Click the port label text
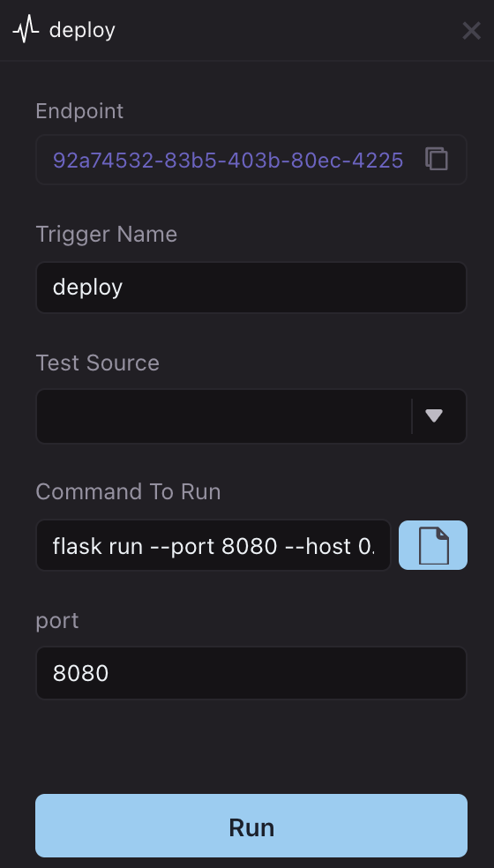Viewport: 494px width, 868px height. coord(57,620)
